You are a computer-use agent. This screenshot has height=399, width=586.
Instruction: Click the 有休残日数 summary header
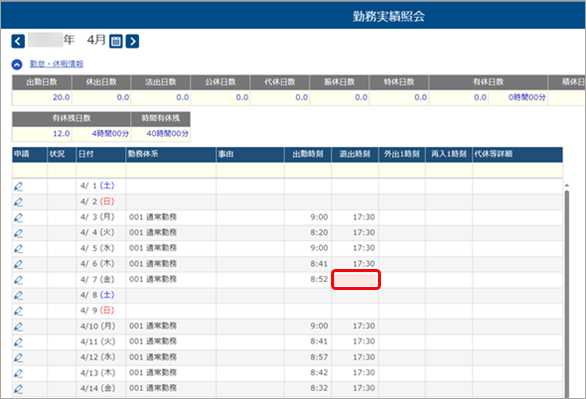(x=71, y=118)
